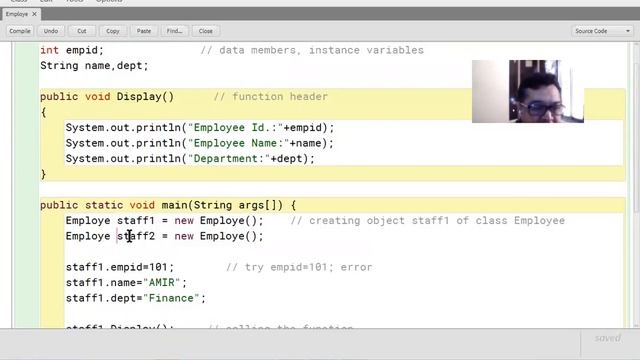Image resolution: width=640 pixels, height=360 pixels.
Task: Click the '// function header' comment
Action: (271, 97)
